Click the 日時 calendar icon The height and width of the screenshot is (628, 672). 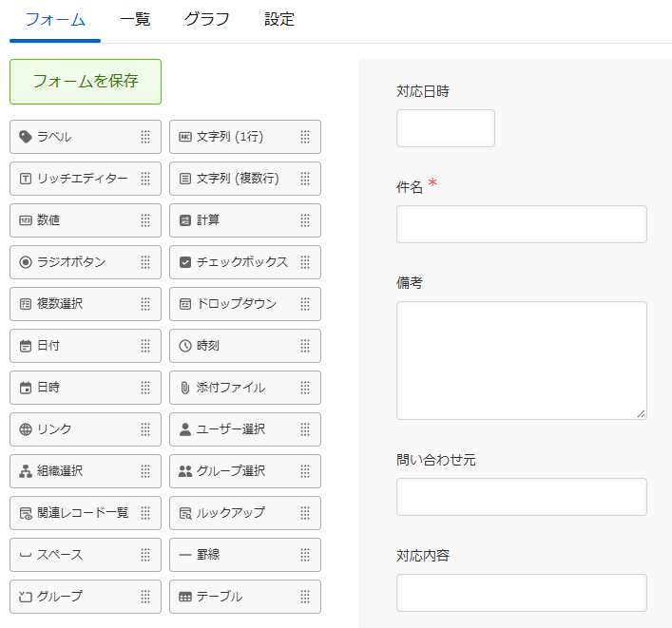(26, 388)
